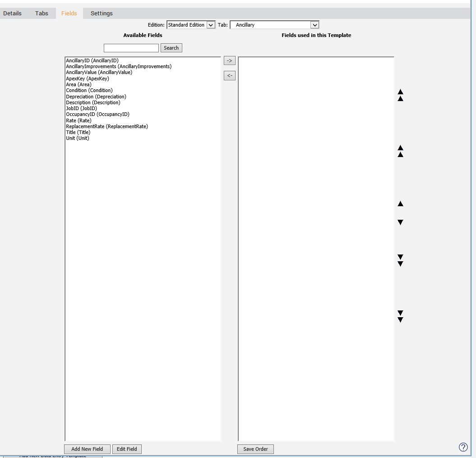476x458 pixels.
Task: Open the Settings tab
Action: click(102, 14)
